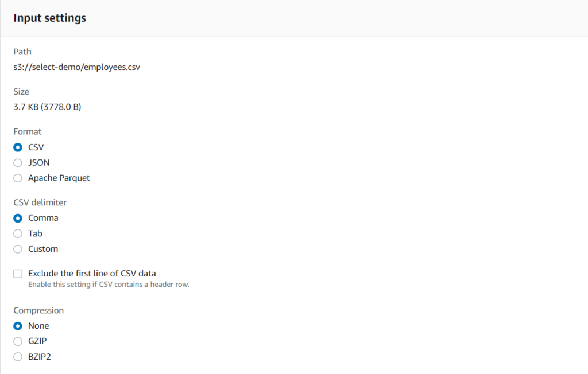Choose the Tab delimiter option
The width and height of the screenshot is (588, 374).
[x=18, y=233]
